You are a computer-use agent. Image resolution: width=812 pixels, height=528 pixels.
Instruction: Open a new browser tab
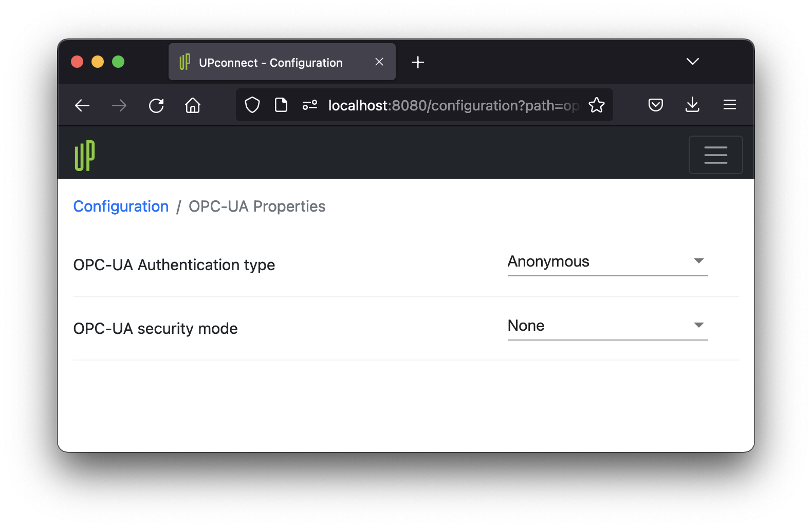tap(418, 63)
